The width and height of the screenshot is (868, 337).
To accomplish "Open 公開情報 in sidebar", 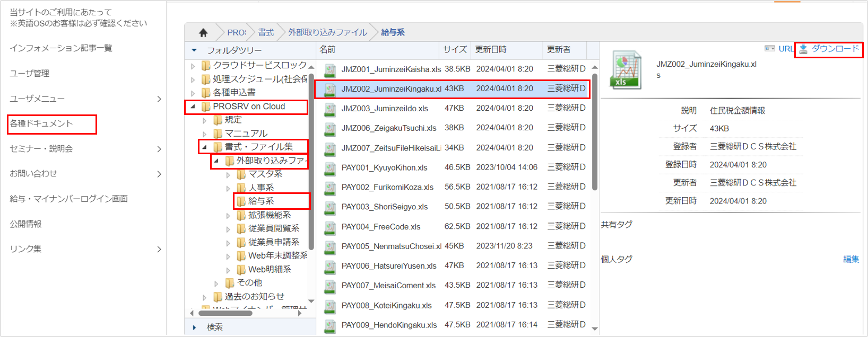I will pos(25,224).
